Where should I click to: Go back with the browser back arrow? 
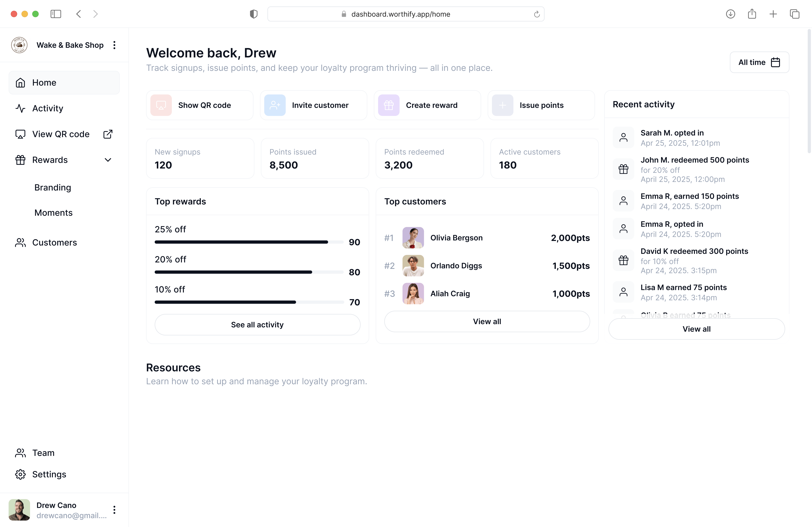coord(78,14)
